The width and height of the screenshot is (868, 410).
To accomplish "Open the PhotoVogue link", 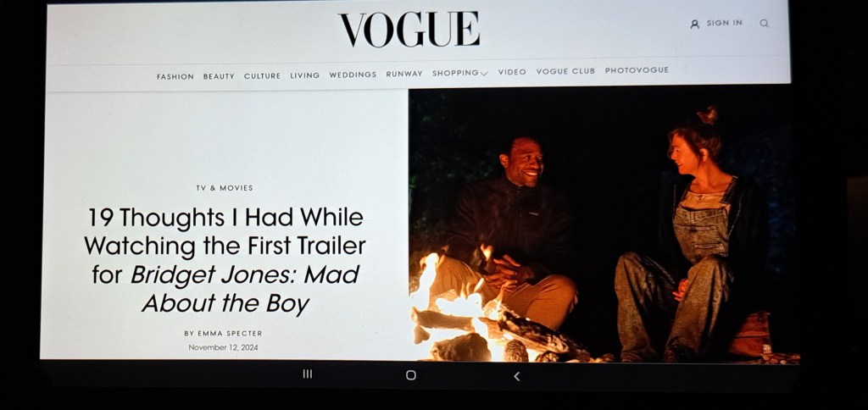I will pos(637,70).
